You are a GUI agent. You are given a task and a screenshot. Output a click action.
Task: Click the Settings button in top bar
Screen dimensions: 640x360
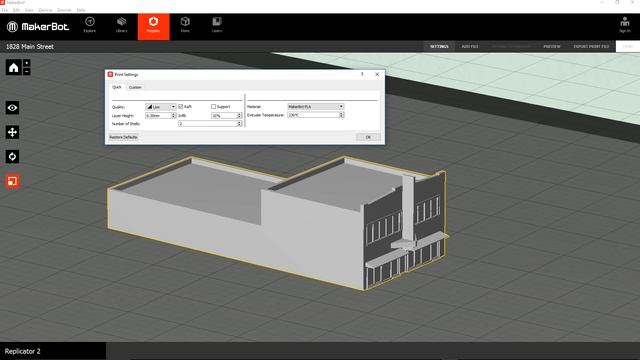coord(440,47)
